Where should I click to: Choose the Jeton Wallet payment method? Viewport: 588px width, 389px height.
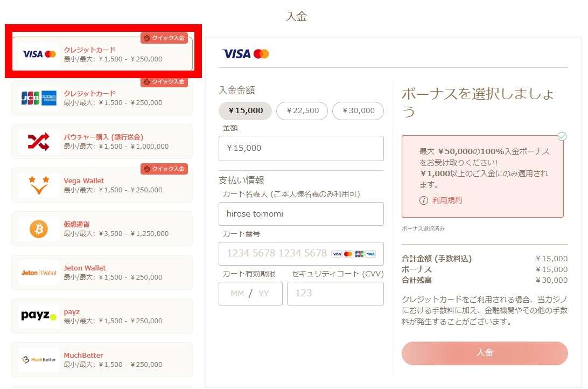[102, 273]
